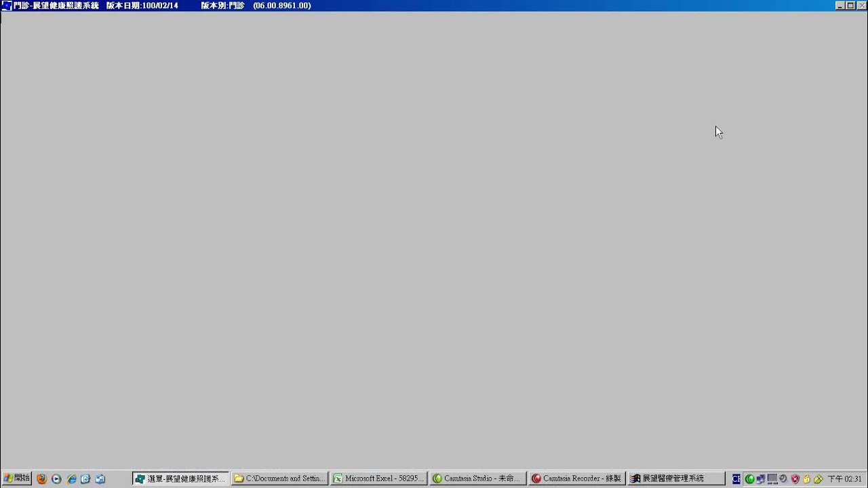Switch to 展望醫療管理系統 taskbar button
The image size is (868, 488).
pyautogui.click(x=675, y=479)
